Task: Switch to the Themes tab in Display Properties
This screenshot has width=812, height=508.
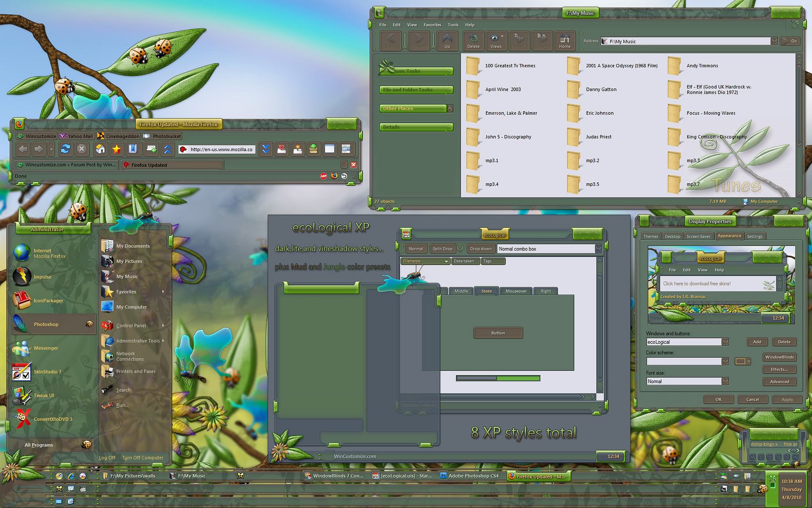Action: coord(650,236)
